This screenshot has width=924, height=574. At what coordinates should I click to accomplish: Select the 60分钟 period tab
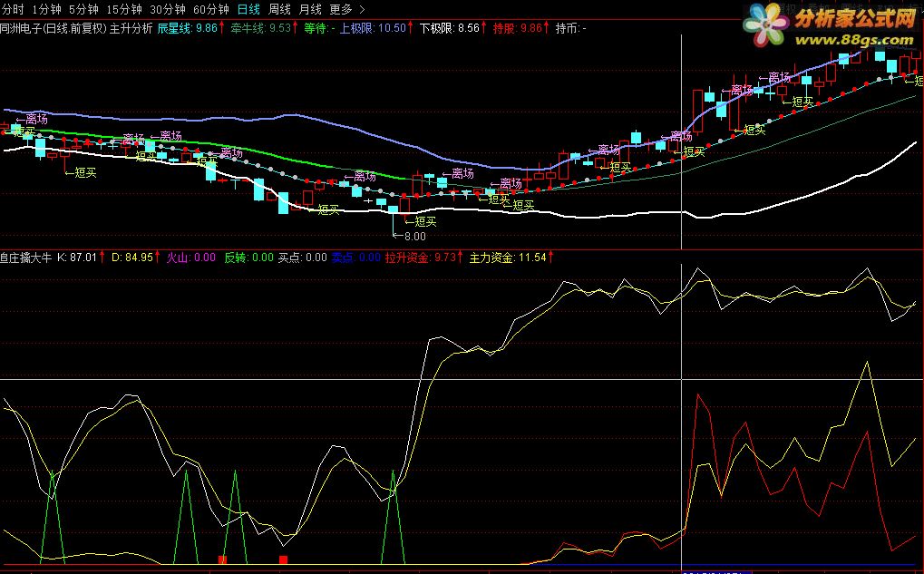coord(211,9)
